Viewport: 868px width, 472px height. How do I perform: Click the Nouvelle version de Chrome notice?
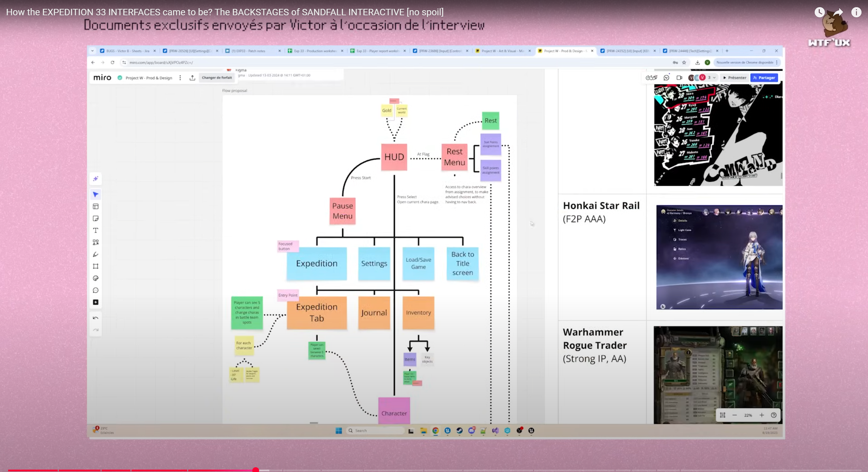745,62
